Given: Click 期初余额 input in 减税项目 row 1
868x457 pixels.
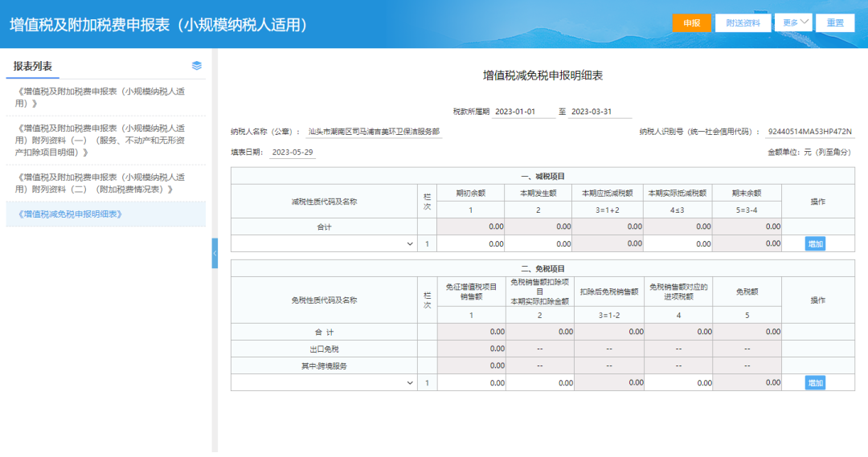Looking at the screenshot, I should (x=470, y=243).
